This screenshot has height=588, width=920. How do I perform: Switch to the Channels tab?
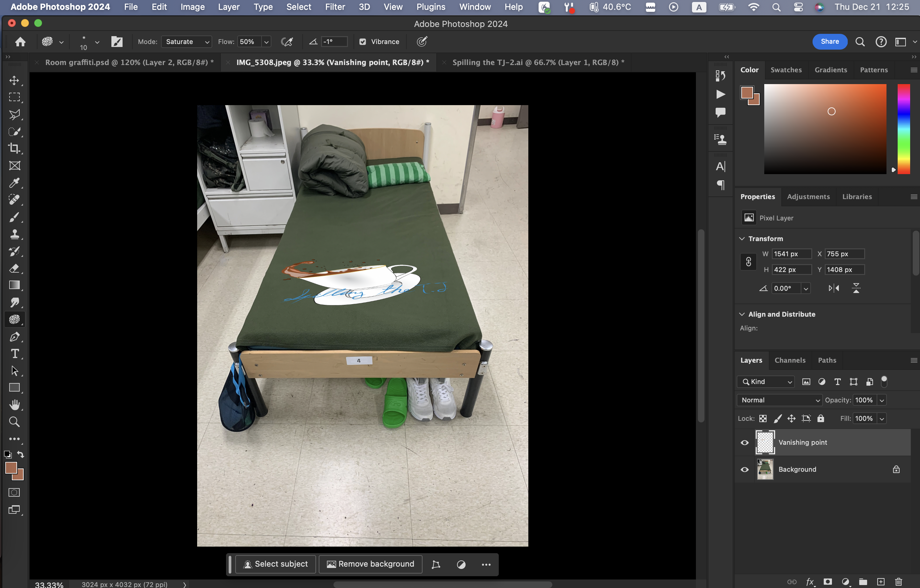(x=790, y=360)
